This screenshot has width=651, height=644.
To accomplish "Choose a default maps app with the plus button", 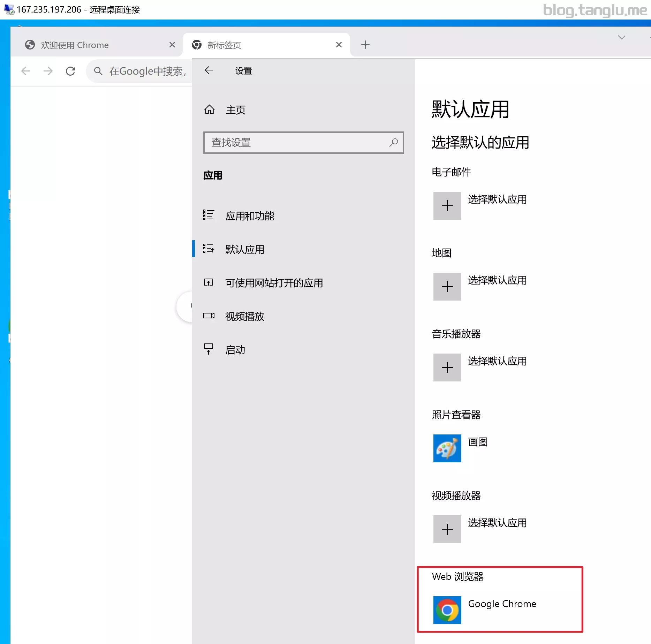I will click(x=447, y=287).
